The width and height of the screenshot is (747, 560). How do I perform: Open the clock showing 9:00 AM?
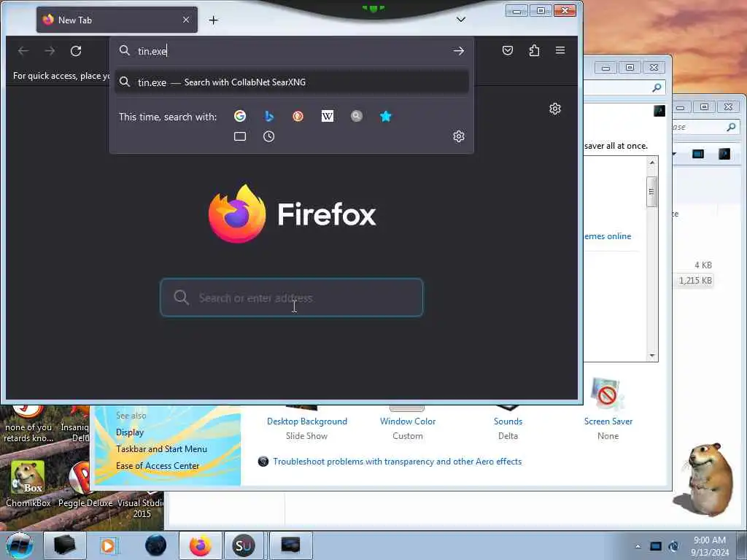coord(710,546)
